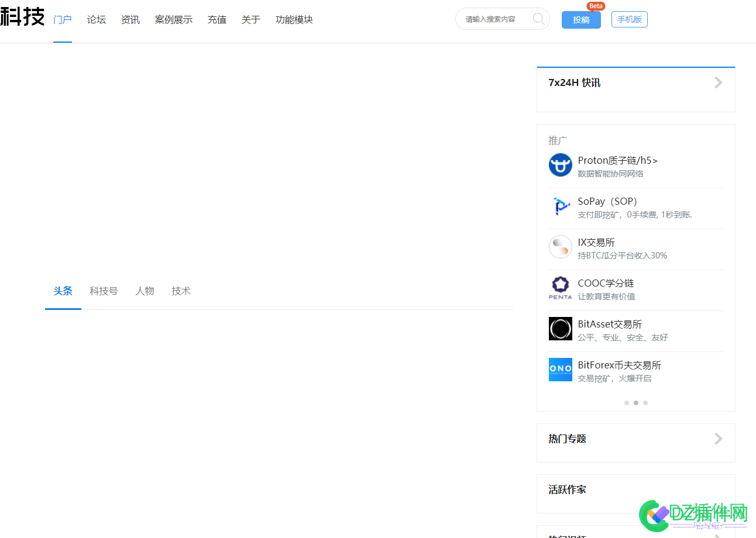Viewport: 756px width, 538px height.
Task: Switch to the 科技号 tab
Action: coord(104,291)
